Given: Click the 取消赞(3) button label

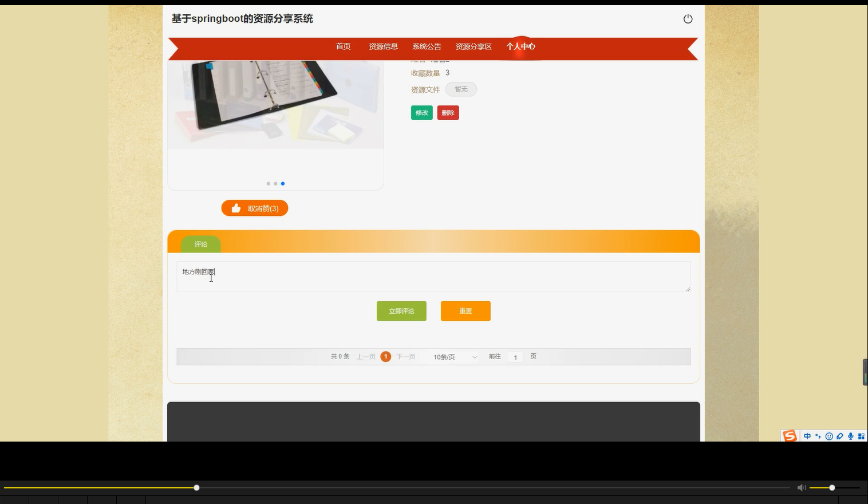Looking at the screenshot, I should 263,208.
